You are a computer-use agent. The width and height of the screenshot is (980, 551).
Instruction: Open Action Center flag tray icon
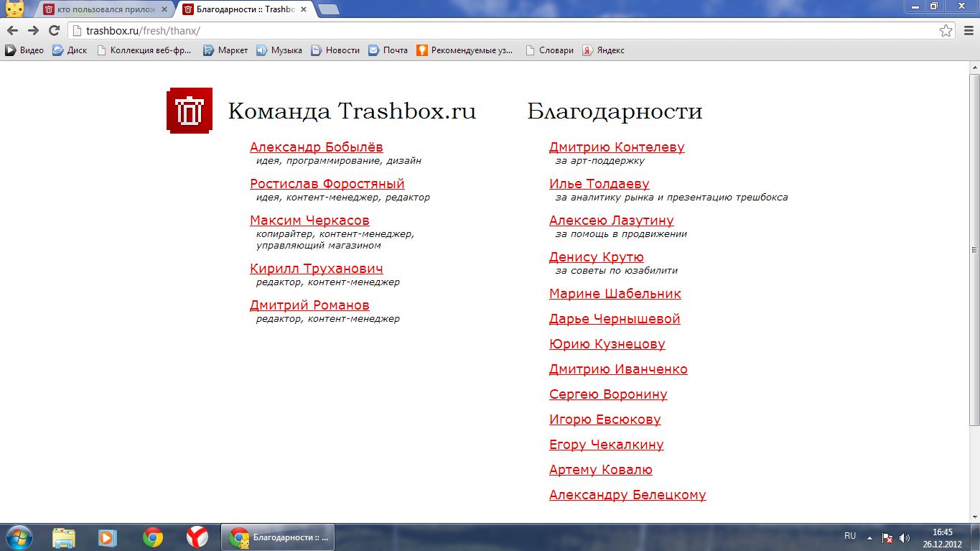[x=887, y=537]
